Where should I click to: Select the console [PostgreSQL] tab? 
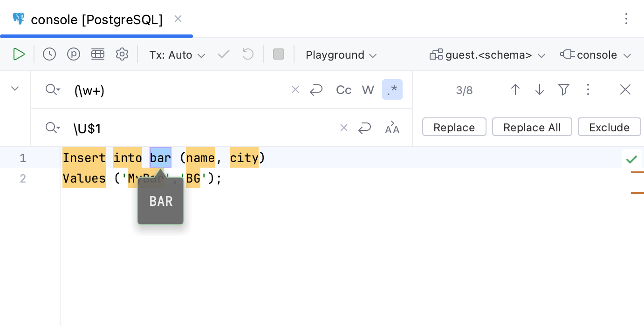(x=97, y=20)
